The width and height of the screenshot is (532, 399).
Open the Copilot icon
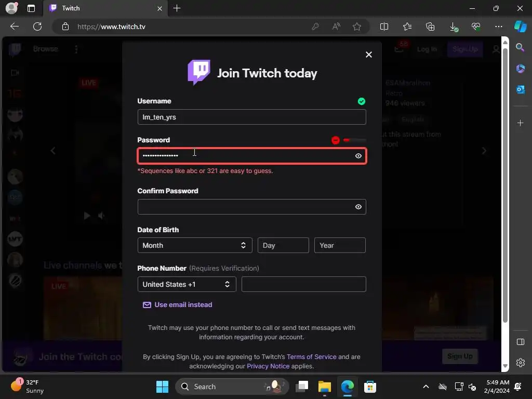coord(521,26)
